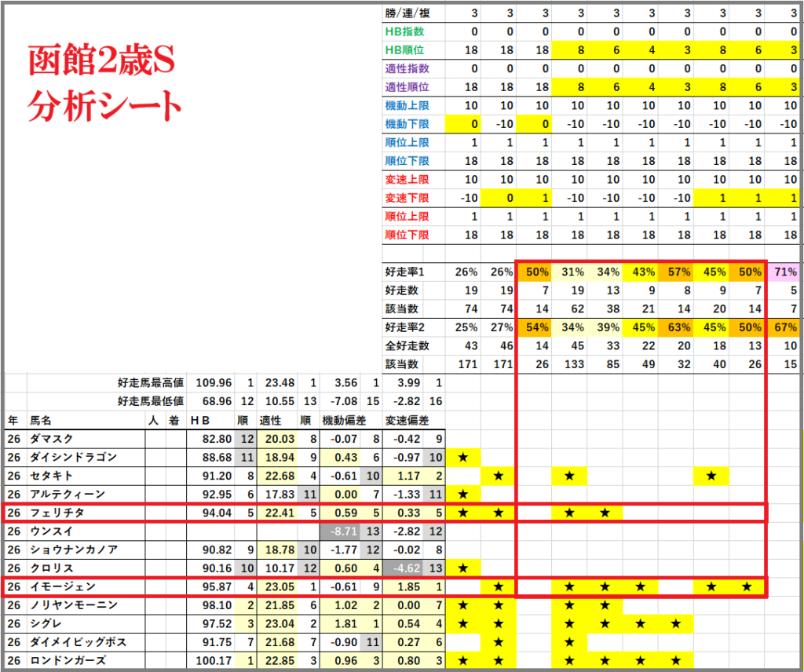The height and width of the screenshot is (672, 804).
Task: Click the 機動上限 label cell
Action: coord(407,105)
